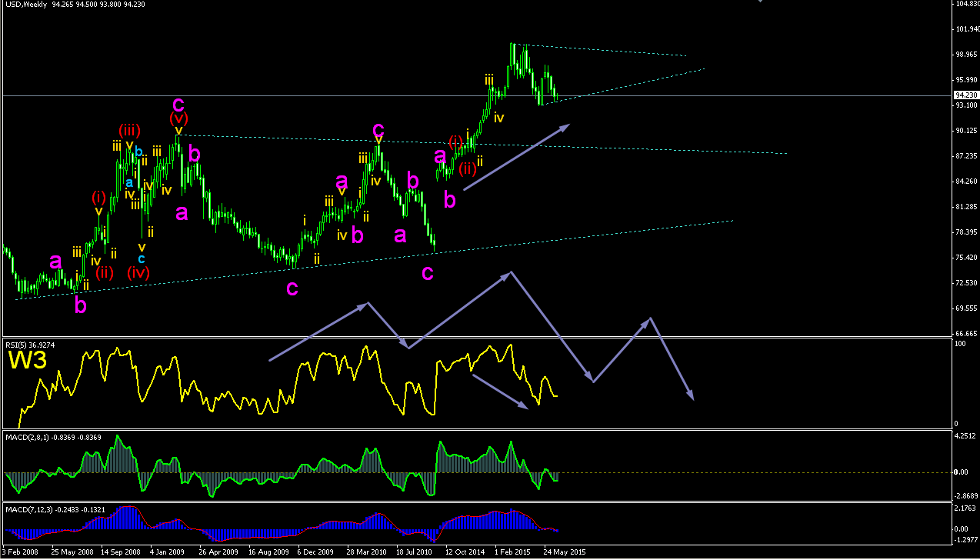Image resolution: width=980 pixels, height=560 pixels.
Task: Click the 72.530 price axis value
Action: coord(965,283)
